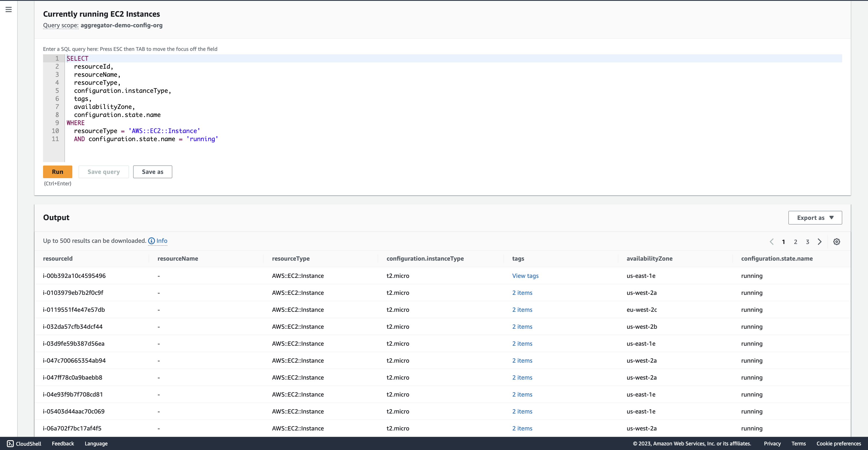Go to the previous results page chevron
This screenshot has height=450, width=868.
pos(772,242)
